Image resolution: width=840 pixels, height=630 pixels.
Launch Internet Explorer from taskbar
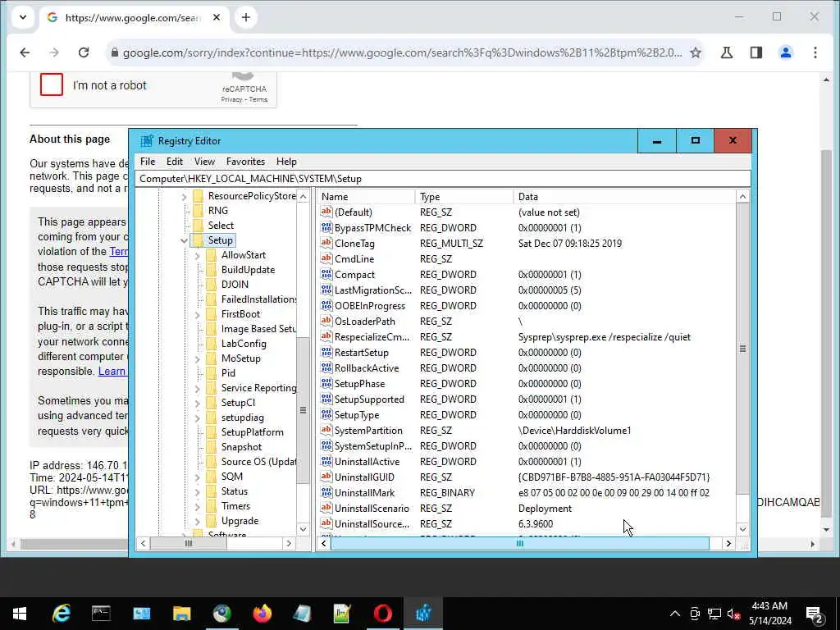tap(61, 614)
